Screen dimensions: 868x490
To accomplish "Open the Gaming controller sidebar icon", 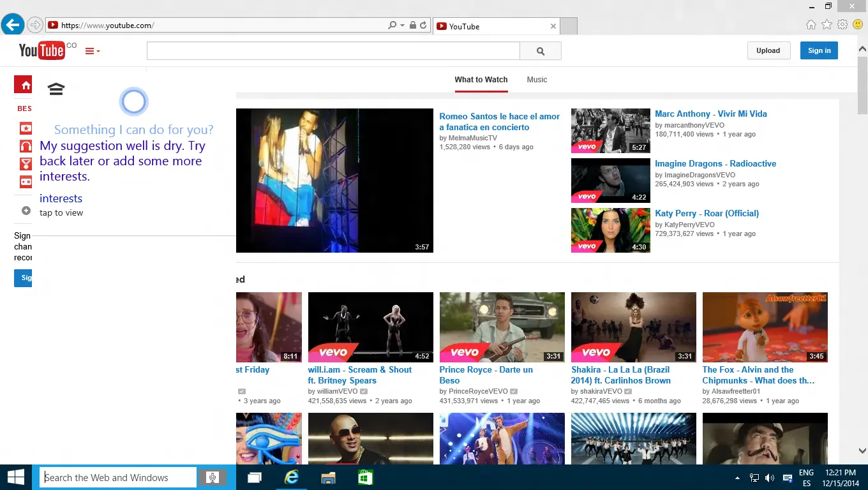I will coord(26,182).
